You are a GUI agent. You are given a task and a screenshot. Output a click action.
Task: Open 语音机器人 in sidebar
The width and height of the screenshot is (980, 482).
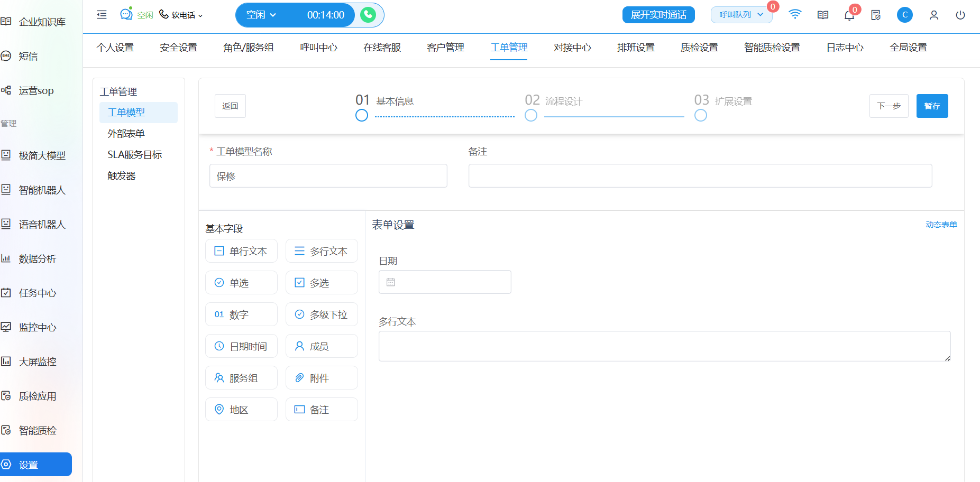[36, 224]
